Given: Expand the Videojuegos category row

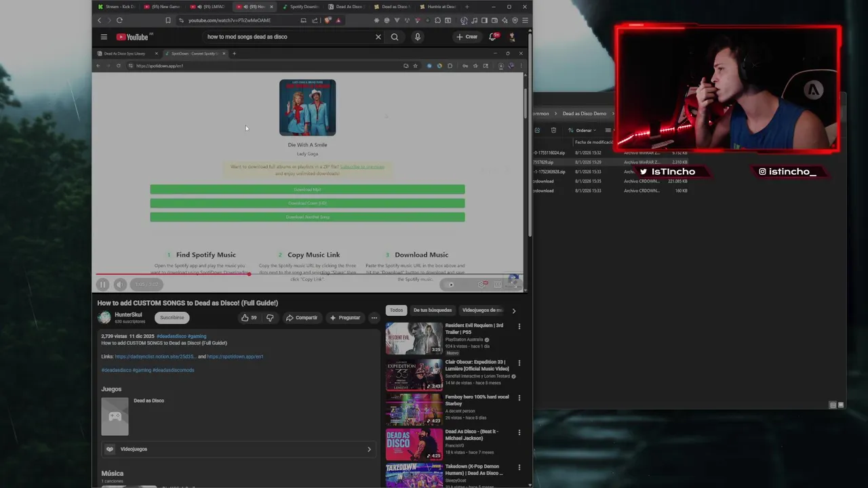Looking at the screenshot, I should tap(239, 449).
